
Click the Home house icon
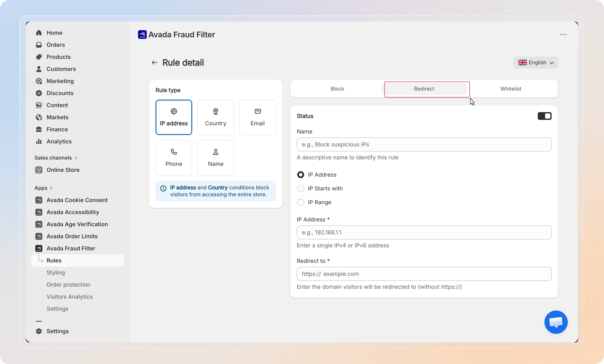39,33
